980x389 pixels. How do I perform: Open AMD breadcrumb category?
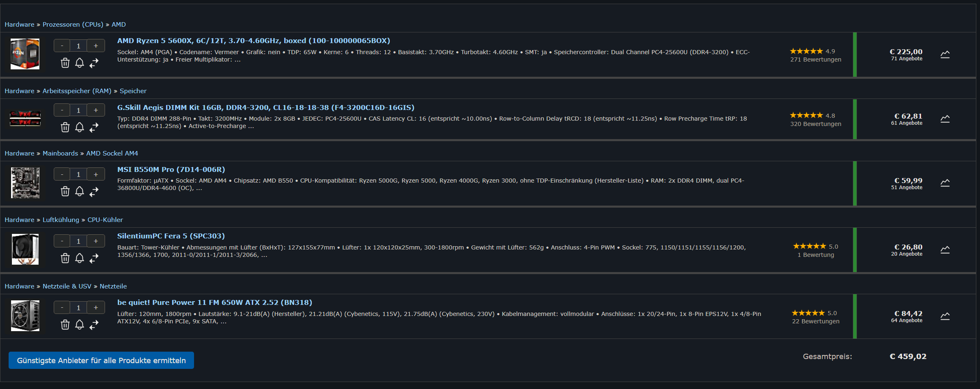[x=119, y=25]
